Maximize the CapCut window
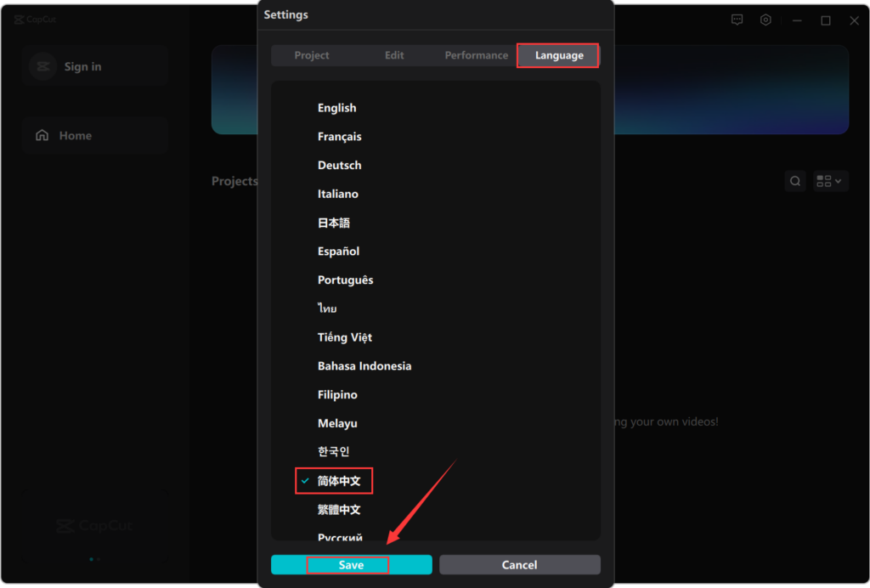 [x=826, y=20]
